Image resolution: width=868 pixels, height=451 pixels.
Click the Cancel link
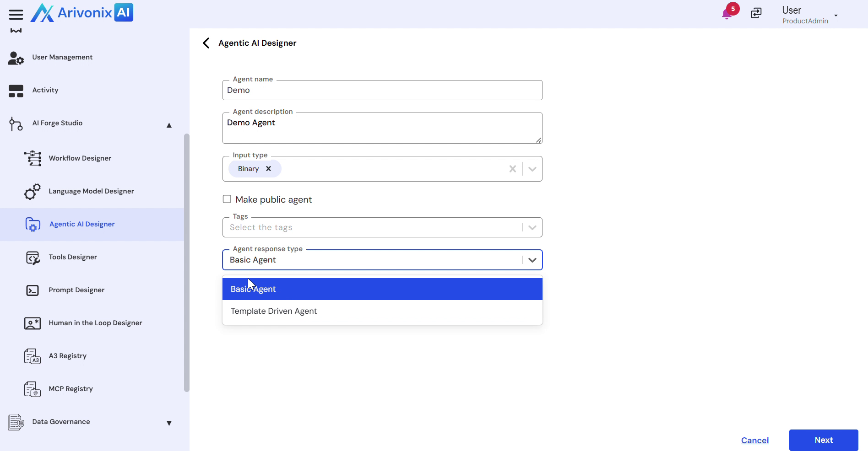[x=754, y=440]
